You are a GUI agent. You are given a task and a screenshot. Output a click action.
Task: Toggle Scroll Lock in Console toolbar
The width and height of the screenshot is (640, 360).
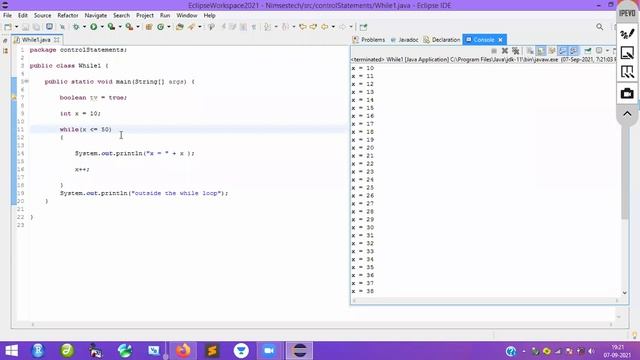[x=541, y=51]
